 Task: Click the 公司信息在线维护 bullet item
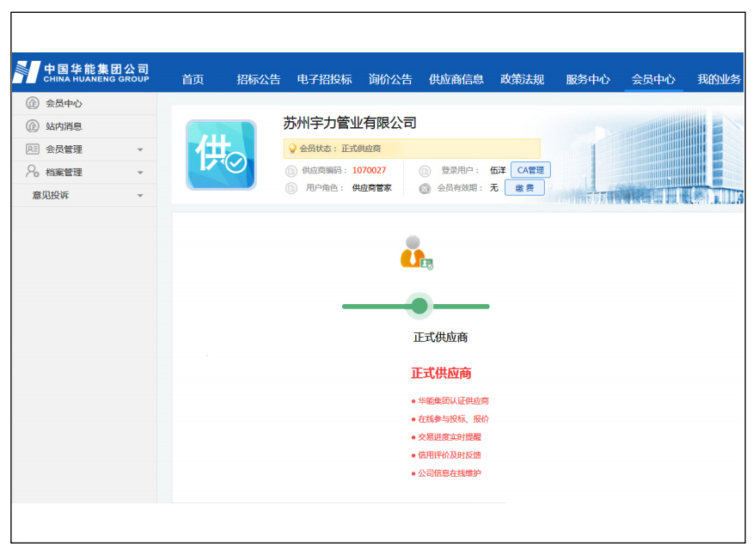[x=446, y=473]
